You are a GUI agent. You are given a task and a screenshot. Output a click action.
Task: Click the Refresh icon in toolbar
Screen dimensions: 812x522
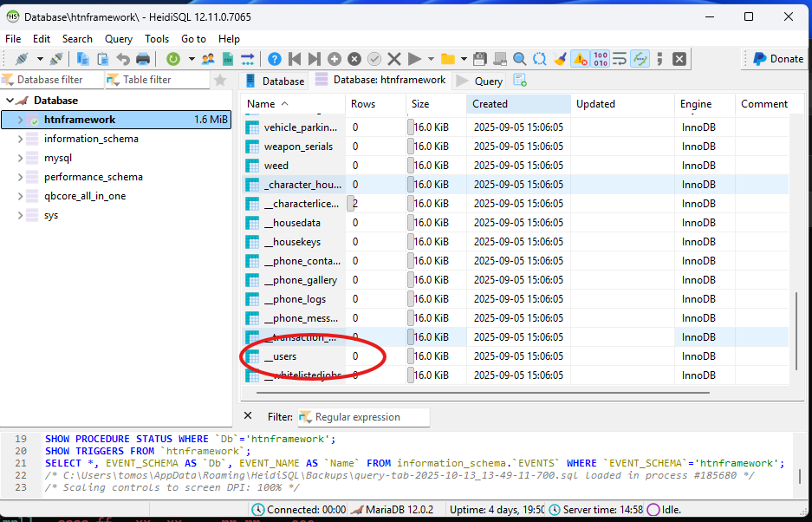[173, 59]
